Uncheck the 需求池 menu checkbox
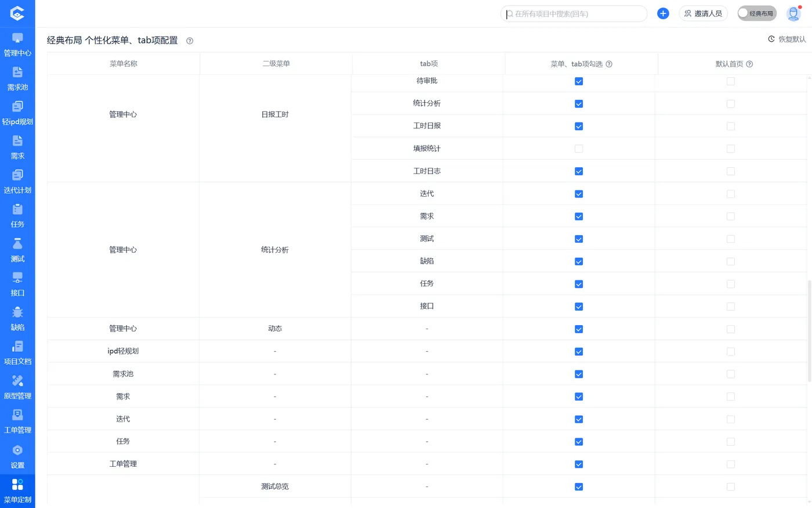 [x=578, y=374]
